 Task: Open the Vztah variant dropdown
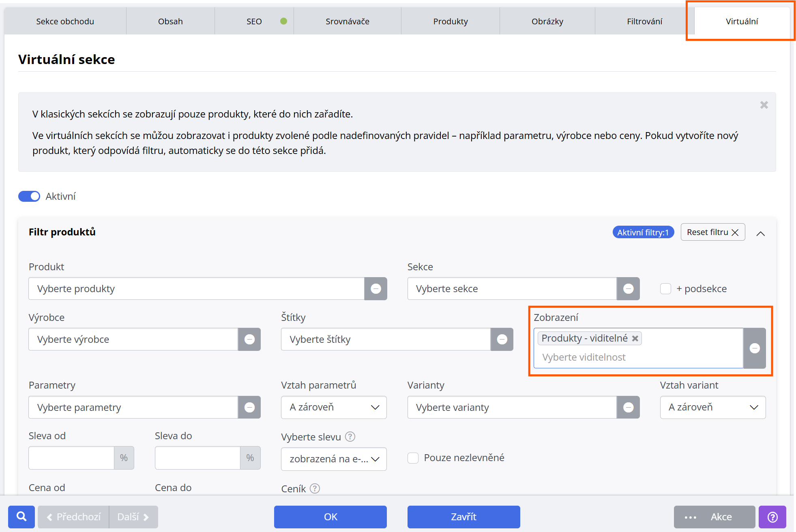(x=713, y=407)
